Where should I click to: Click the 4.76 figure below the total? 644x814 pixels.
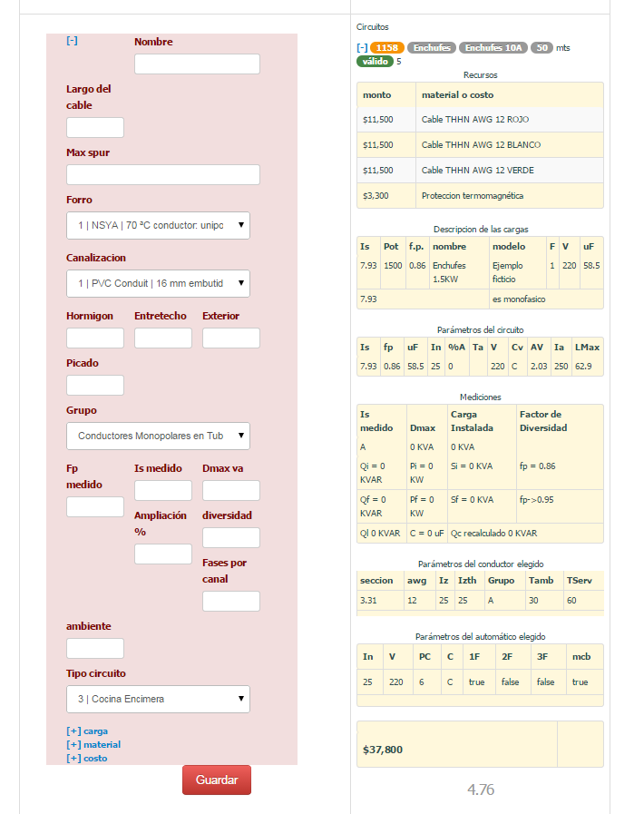point(481,789)
